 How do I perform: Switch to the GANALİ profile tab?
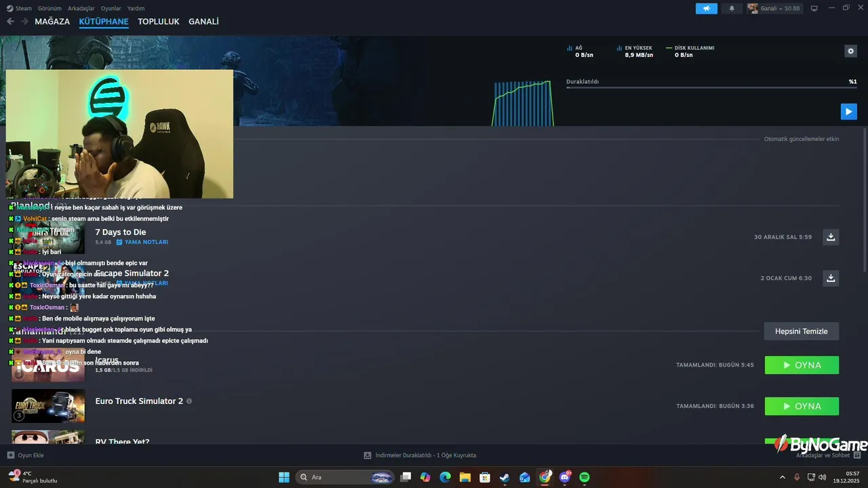coord(203,22)
